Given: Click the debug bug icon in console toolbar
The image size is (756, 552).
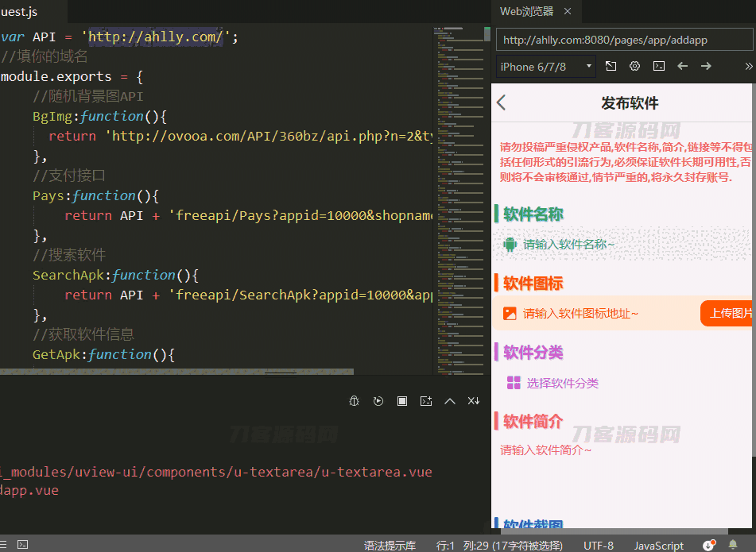Looking at the screenshot, I should [355, 401].
